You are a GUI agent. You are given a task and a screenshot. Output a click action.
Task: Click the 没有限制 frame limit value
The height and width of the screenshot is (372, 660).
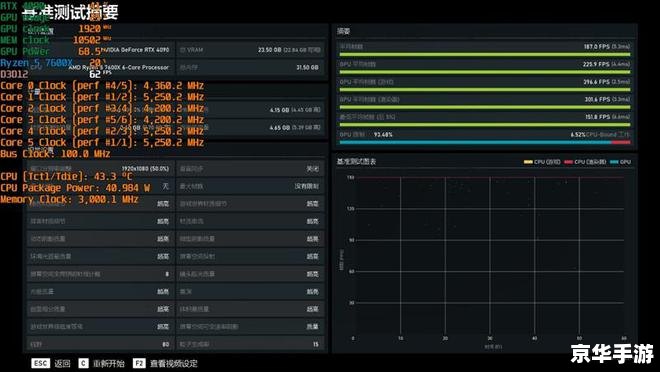(306, 186)
